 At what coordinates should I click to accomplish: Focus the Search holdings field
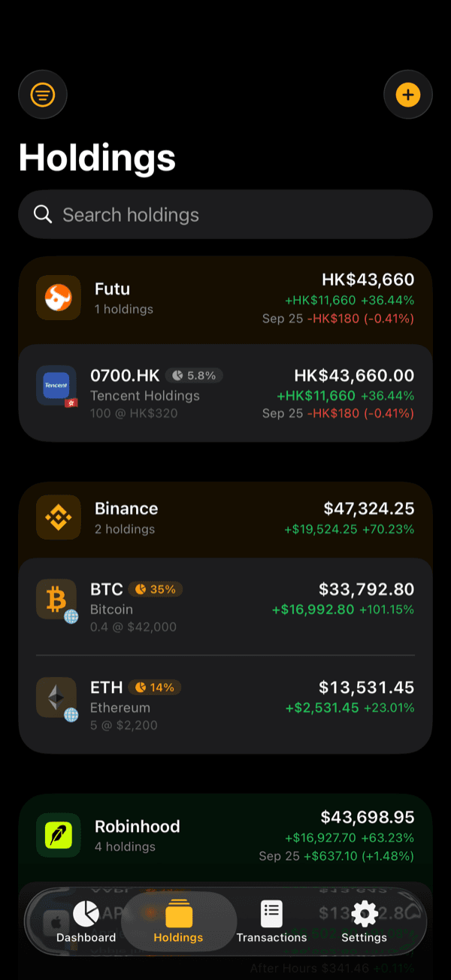[225, 214]
